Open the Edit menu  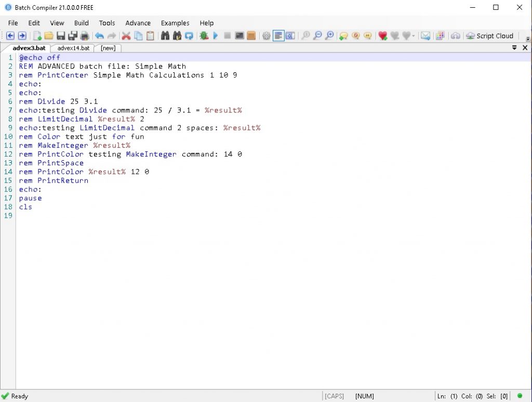(34, 23)
